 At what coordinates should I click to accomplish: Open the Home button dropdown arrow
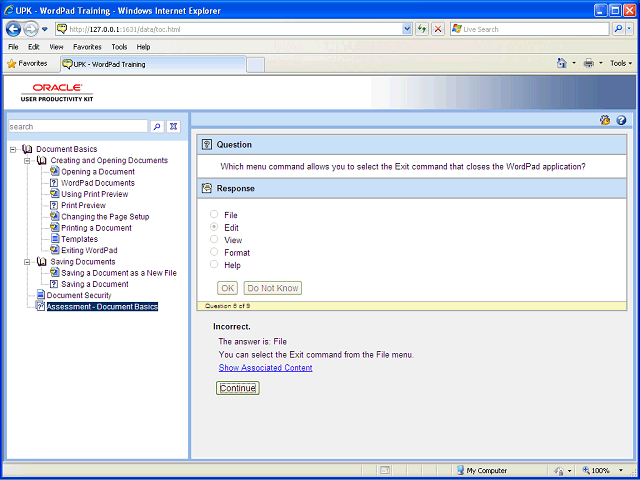click(573, 63)
